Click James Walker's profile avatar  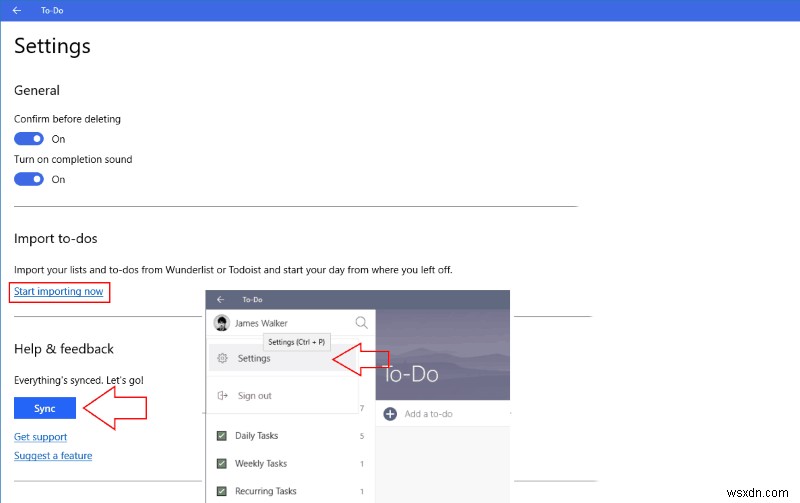[221, 323]
